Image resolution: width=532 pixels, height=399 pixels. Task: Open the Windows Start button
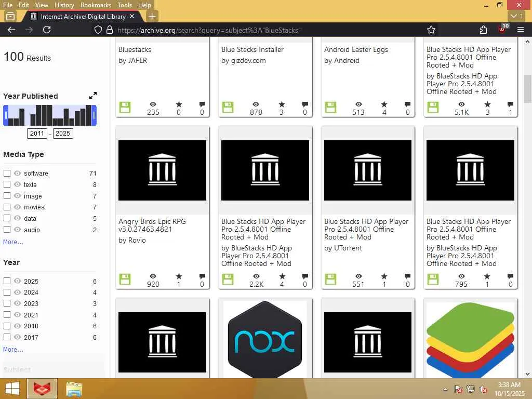coord(12,389)
